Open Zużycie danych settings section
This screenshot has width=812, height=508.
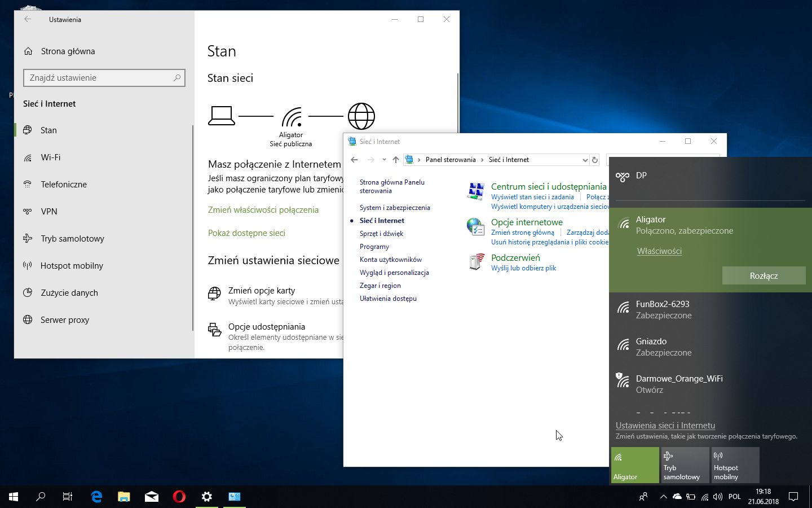coord(69,293)
